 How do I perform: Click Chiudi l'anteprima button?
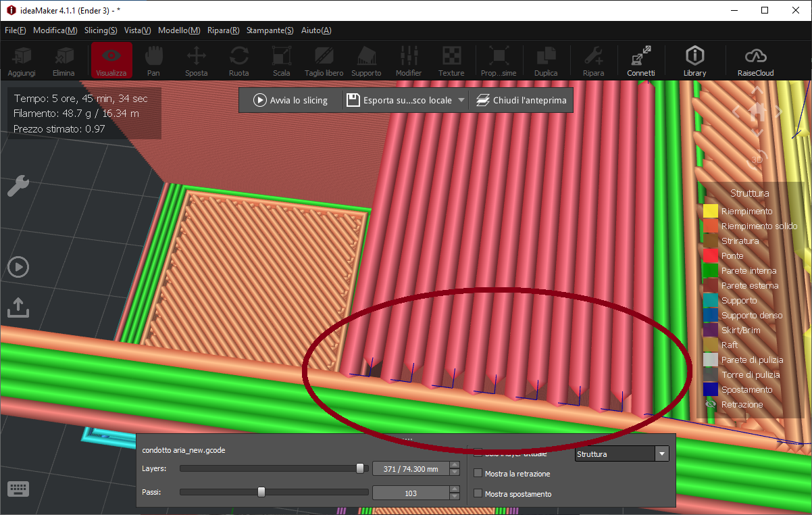[521, 100]
